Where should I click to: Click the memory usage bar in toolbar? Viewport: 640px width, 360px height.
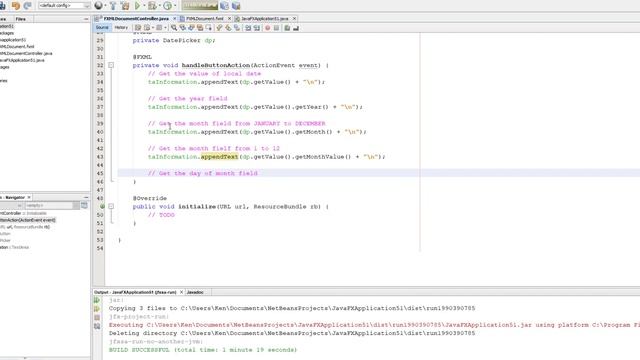[200, 6]
